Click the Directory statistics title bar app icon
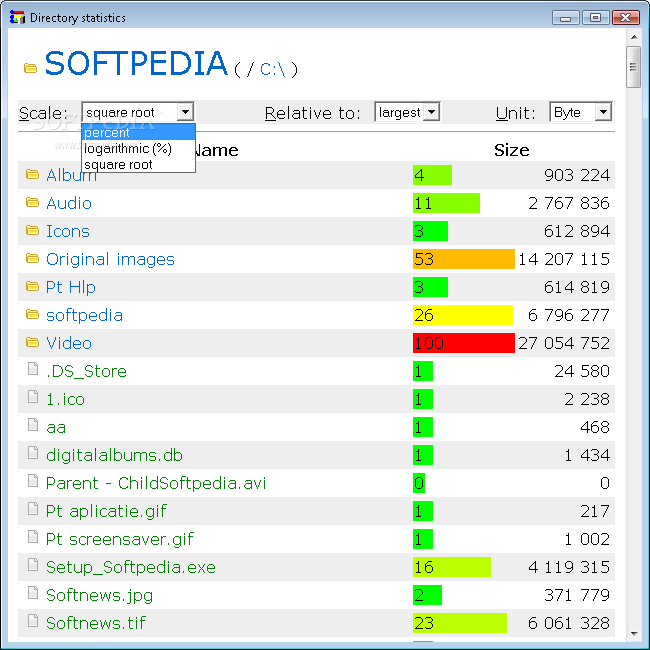The height and width of the screenshot is (650, 650). (x=17, y=17)
